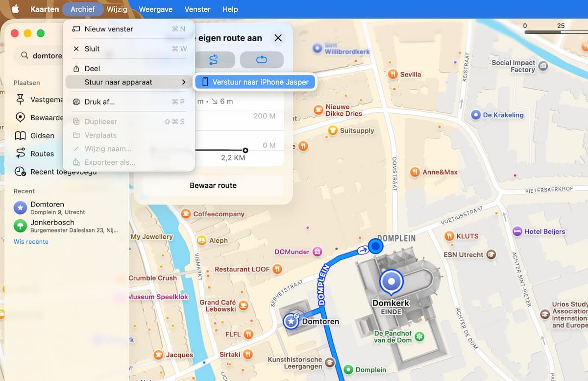Select Sint Willibrordkerk marker
This screenshot has height=381, width=588.
tap(317, 49)
